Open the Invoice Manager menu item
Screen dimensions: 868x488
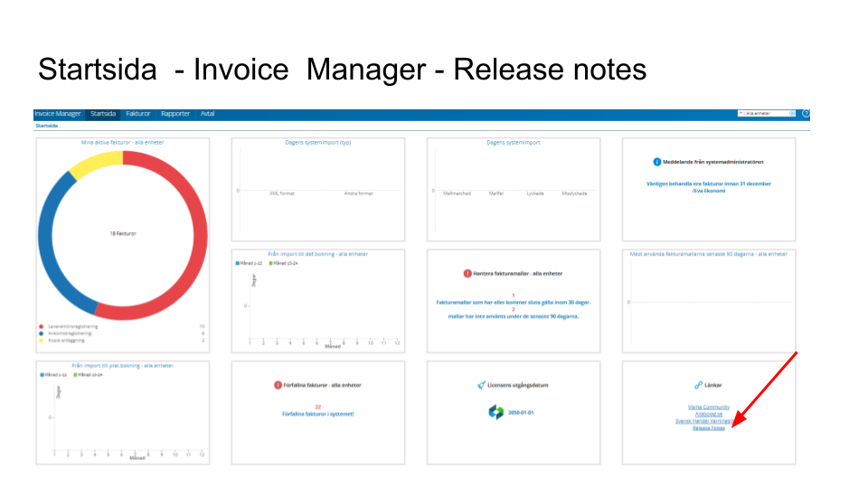[x=58, y=114]
